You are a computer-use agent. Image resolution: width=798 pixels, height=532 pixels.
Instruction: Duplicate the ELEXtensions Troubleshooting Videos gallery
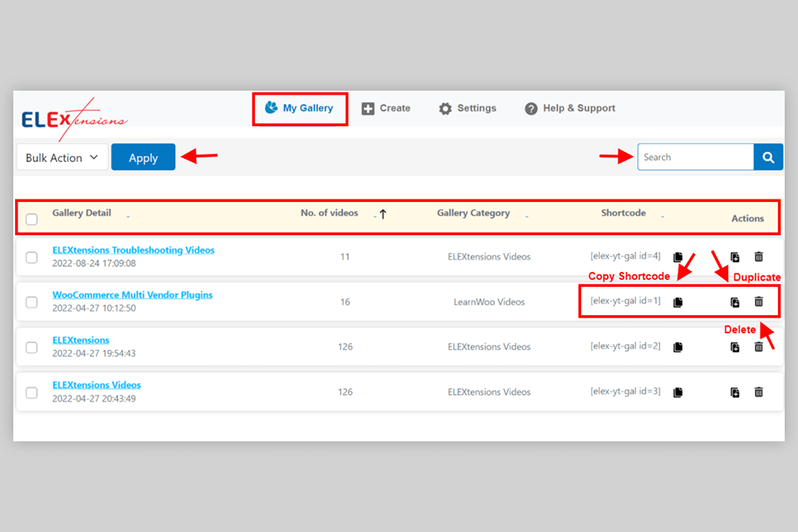[735, 257]
